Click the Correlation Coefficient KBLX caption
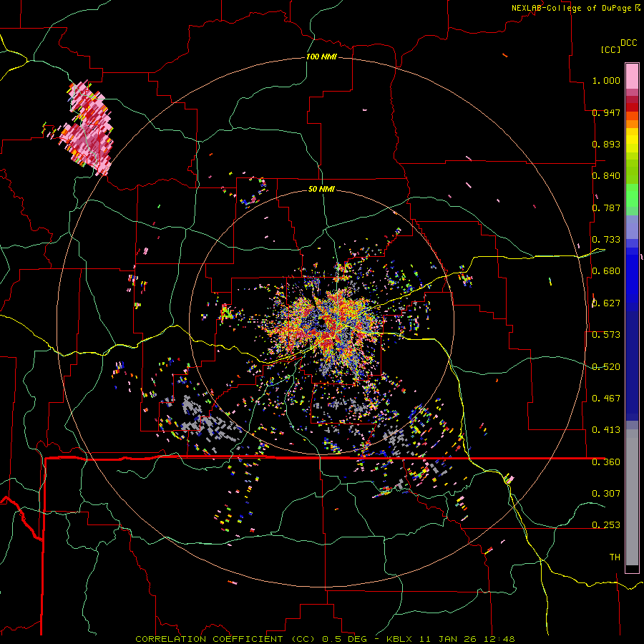Viewport: 644px width, 644px height. pos(325,639)
